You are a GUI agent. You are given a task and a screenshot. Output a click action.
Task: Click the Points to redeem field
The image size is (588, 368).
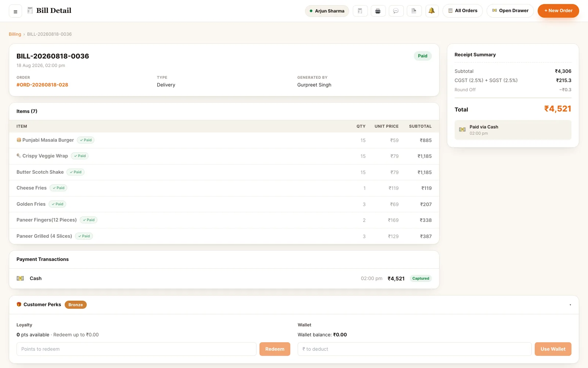[136, 349]
